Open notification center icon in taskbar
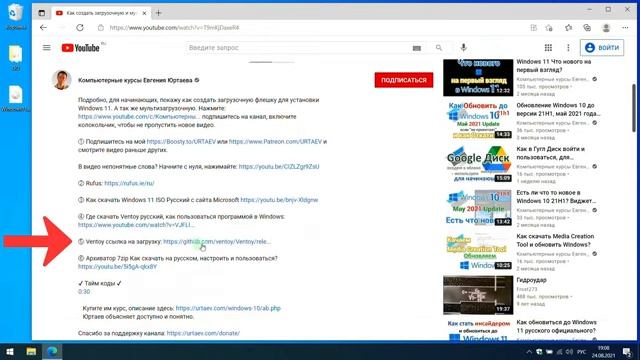Viewport: 640px width, 360px height. coord(627,351)
